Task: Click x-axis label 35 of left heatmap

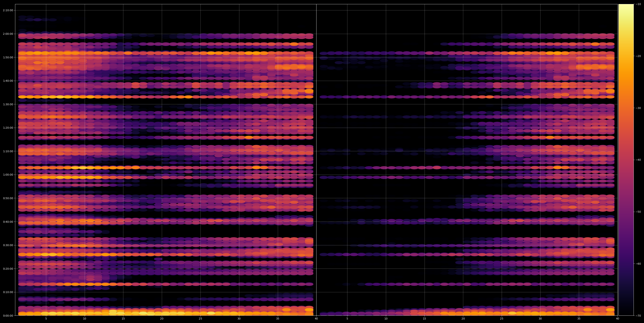Action: 278,319
